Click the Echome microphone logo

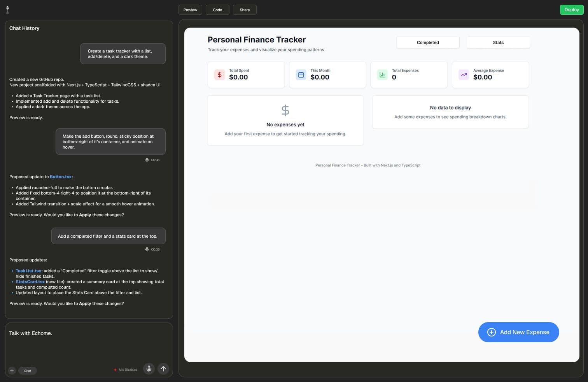tap(8, 9)
